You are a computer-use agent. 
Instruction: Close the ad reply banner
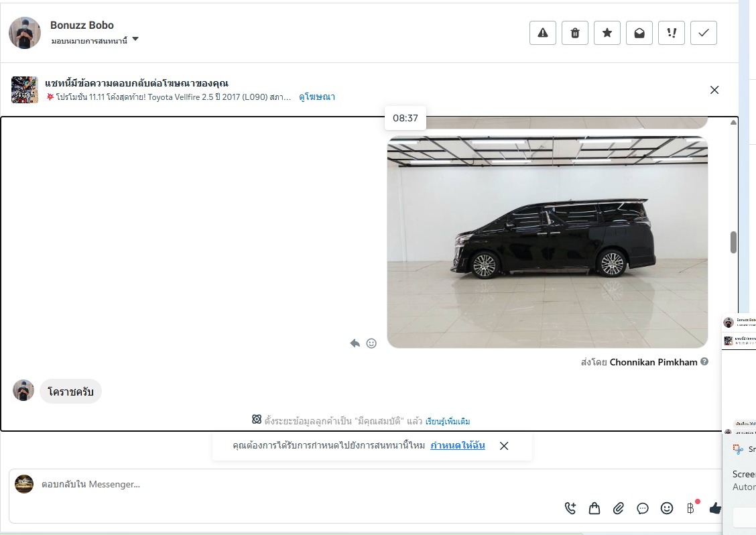[714, 90]
